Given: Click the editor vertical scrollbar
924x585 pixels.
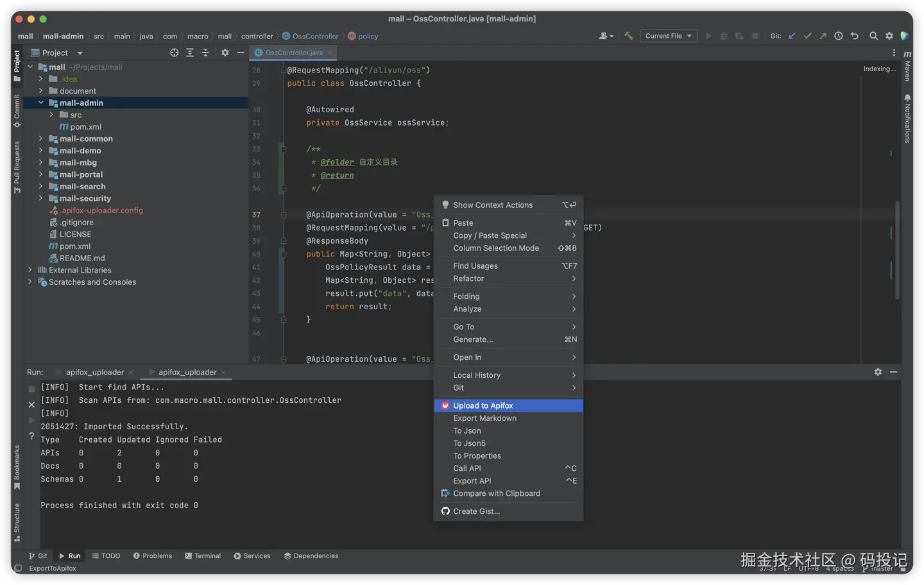Looking at the screenshot, I should (x=896, y=250).
